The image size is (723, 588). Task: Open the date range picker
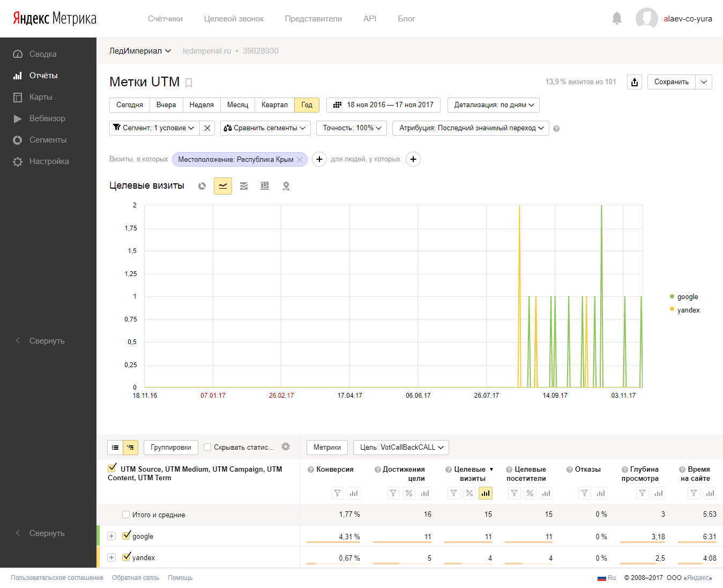(383, 105)
